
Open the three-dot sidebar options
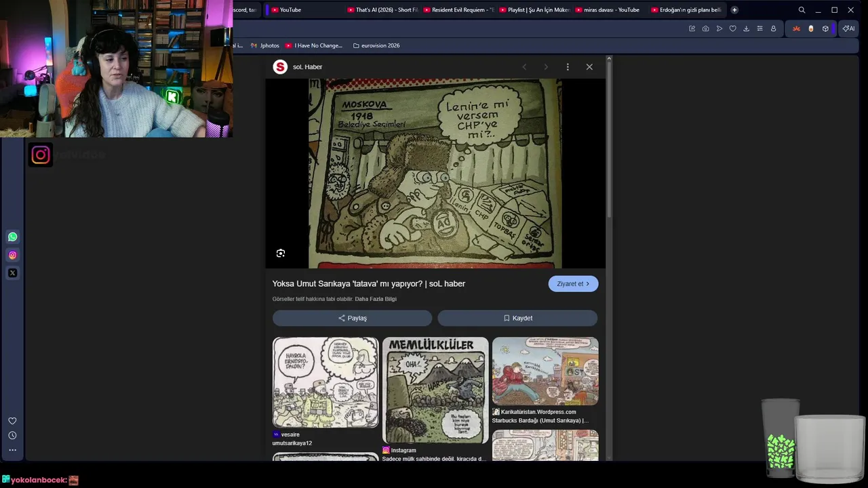[x=12, y=450]
